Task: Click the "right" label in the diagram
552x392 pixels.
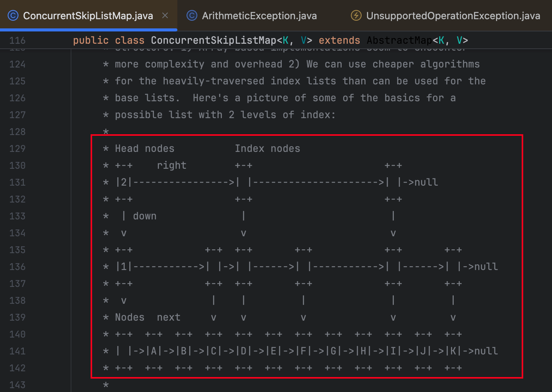Action: click(171, 165)
